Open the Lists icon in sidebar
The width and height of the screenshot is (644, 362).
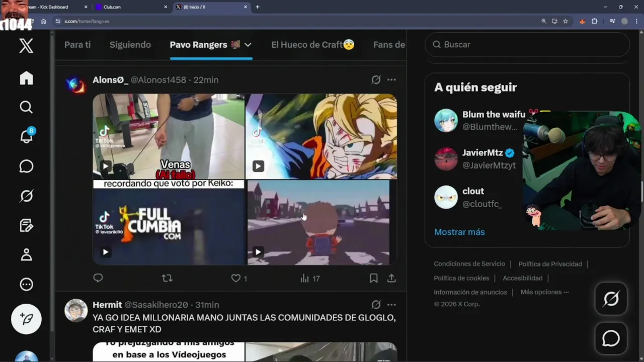(x=26, y=225)
